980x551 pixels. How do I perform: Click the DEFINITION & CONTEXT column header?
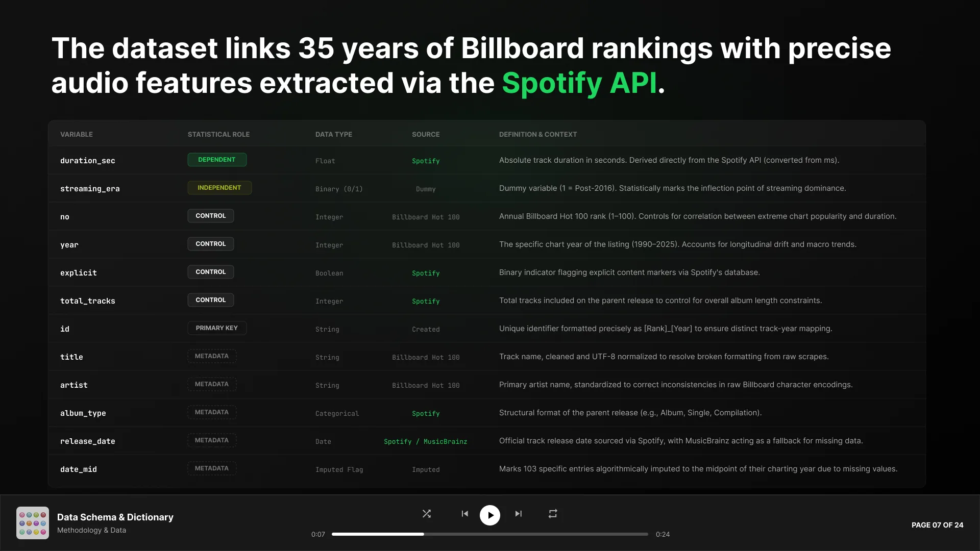click(x=538, y=134)
